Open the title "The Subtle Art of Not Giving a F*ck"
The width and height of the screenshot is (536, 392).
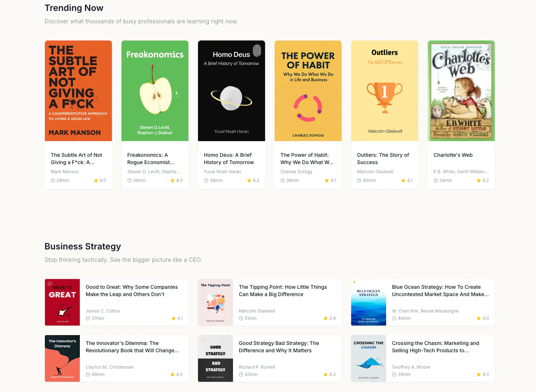pyautogui.click(x=77, y=159)
